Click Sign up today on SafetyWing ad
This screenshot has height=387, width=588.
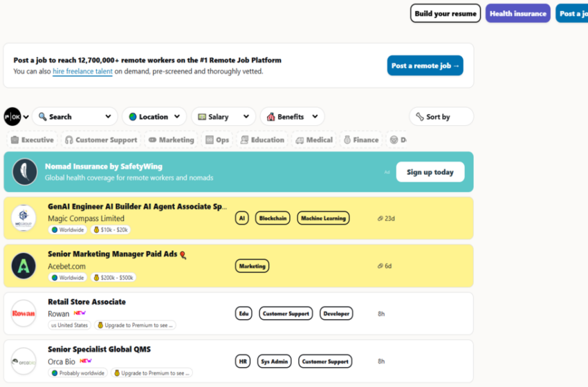pyautogui.click(x=430, y=172)
